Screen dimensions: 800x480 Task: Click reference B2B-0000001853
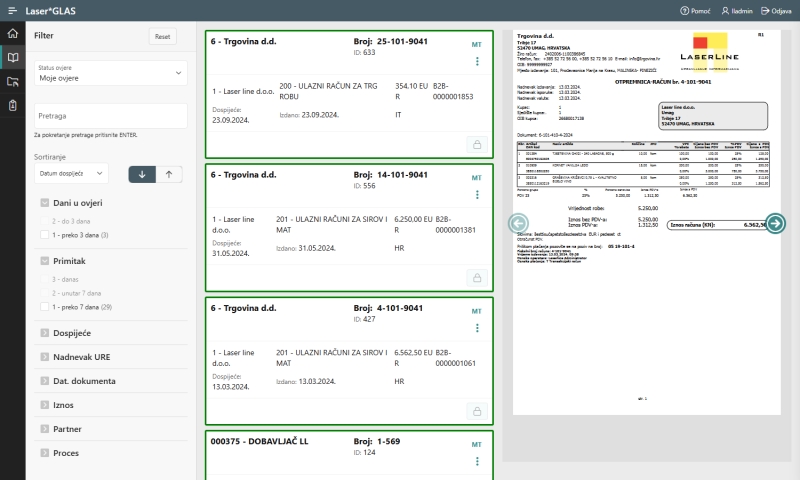pyautogui.click(x=453, y=91)
